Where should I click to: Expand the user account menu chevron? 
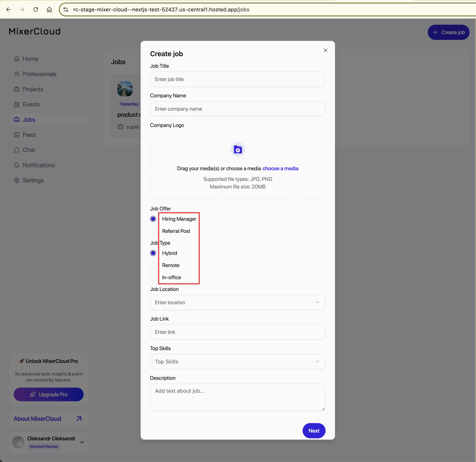pos(82,442)
